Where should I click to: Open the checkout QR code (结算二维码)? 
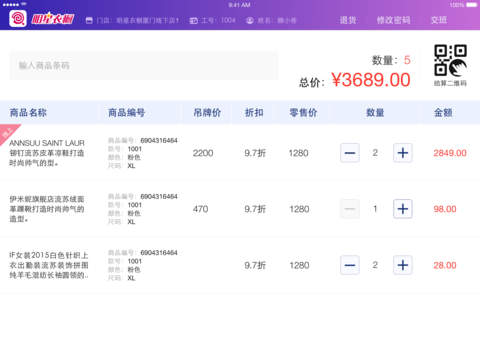[x=450, y=65]
